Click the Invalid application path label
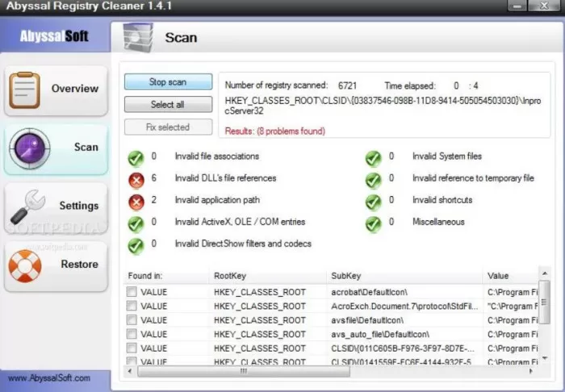Image resolution: width=565 pixels, height=392 pixels. (217, 200)
